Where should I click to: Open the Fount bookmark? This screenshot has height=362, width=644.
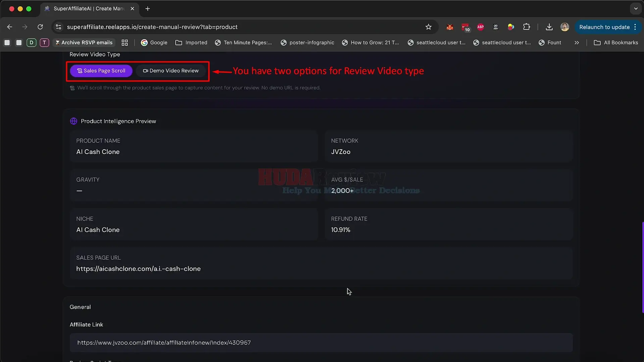[x=550, y=43]
